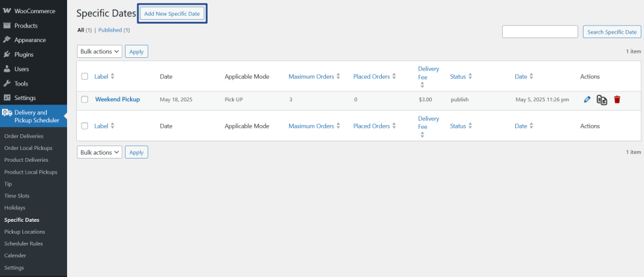Sort by Maximum Orders column header

coord(311,76)
